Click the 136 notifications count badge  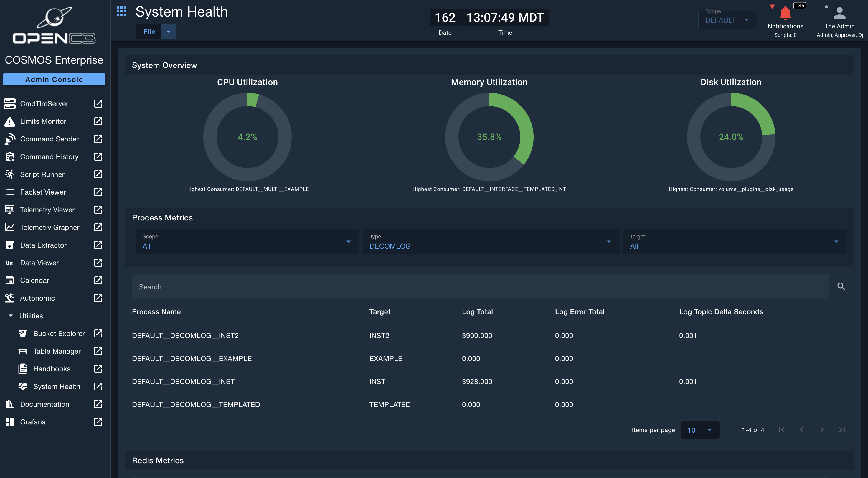pyautogui.click(x=800, y=5)
